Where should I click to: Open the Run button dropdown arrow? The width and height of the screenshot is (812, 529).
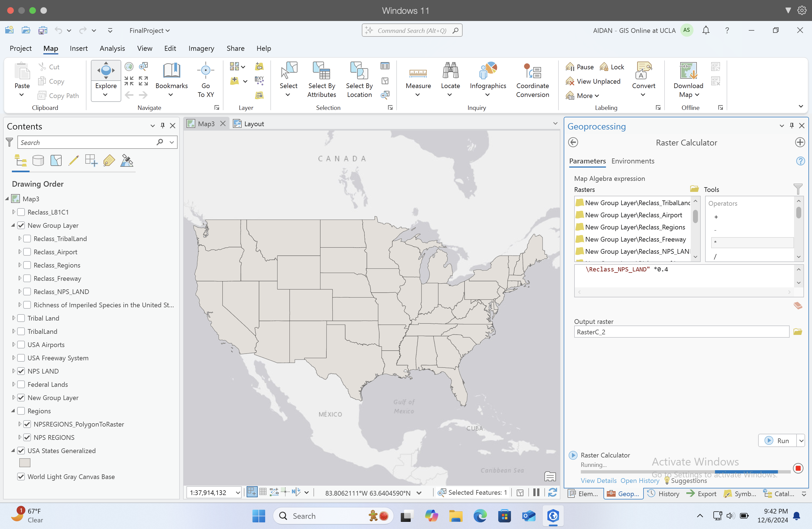click(x=801, y=441)
